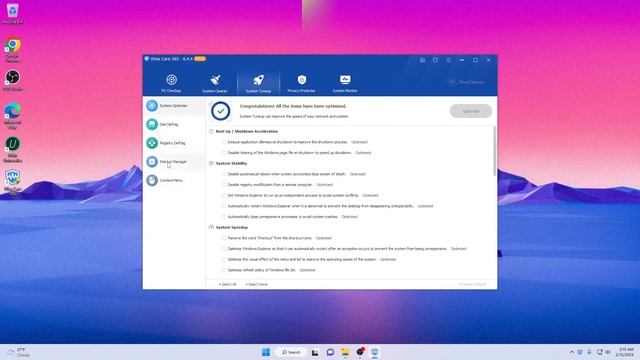640x360 pixels.
Task: Select System Optimizer in the sidebar
Action: click(x=174, y=106)
